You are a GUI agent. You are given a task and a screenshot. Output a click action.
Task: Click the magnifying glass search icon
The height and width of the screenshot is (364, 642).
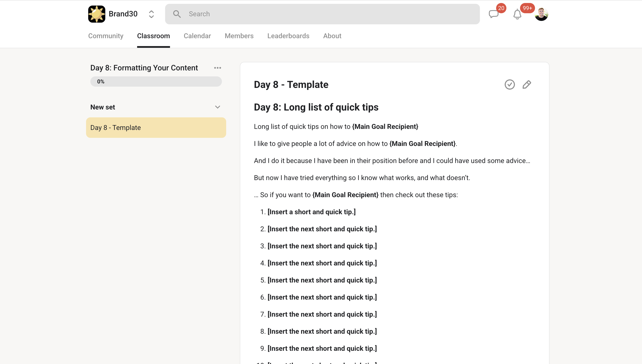click(x=177, y=14)
